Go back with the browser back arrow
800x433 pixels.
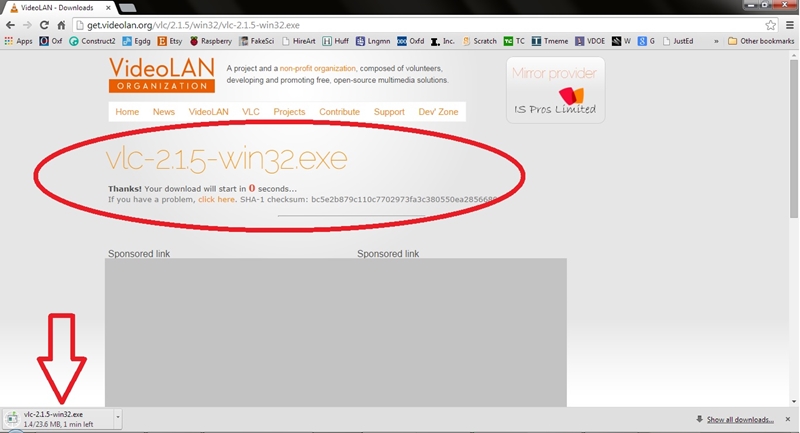[10, 25]
